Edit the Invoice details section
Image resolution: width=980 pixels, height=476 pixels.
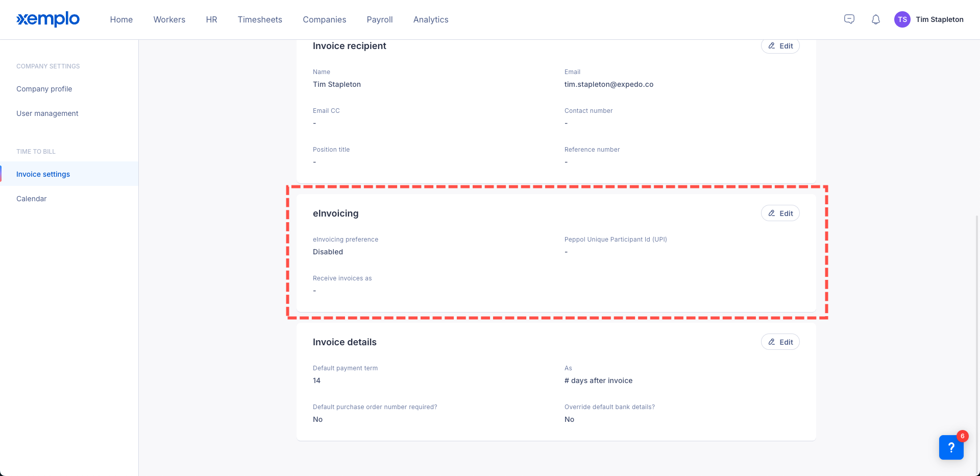780,342
